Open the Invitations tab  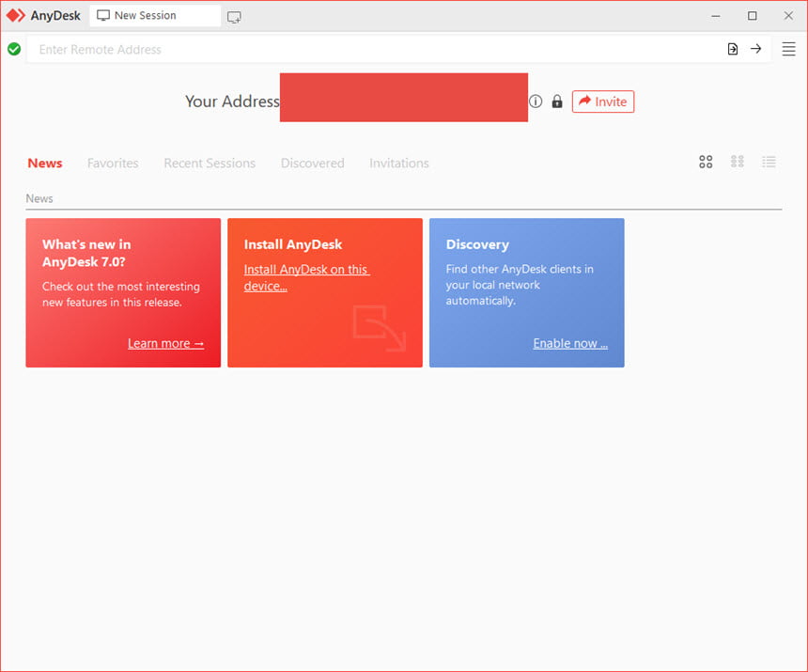pos(399,164)
